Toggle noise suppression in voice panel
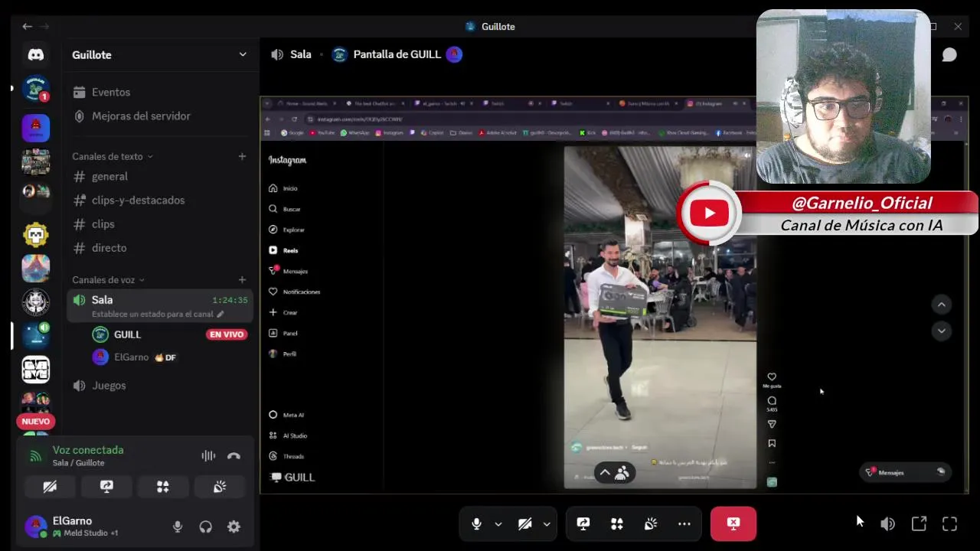The width and height of the screenshot is (980, 551). [x=208, y=456]
